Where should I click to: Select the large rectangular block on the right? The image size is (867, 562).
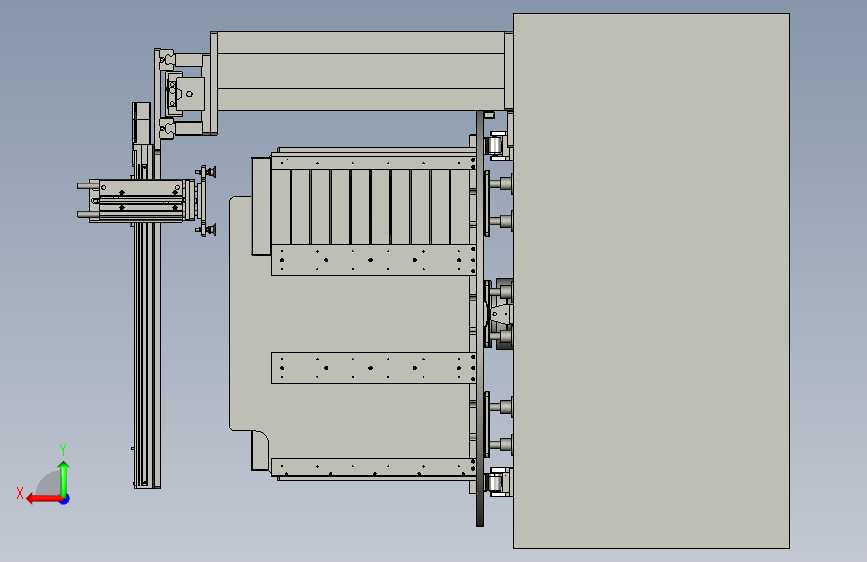651,281
